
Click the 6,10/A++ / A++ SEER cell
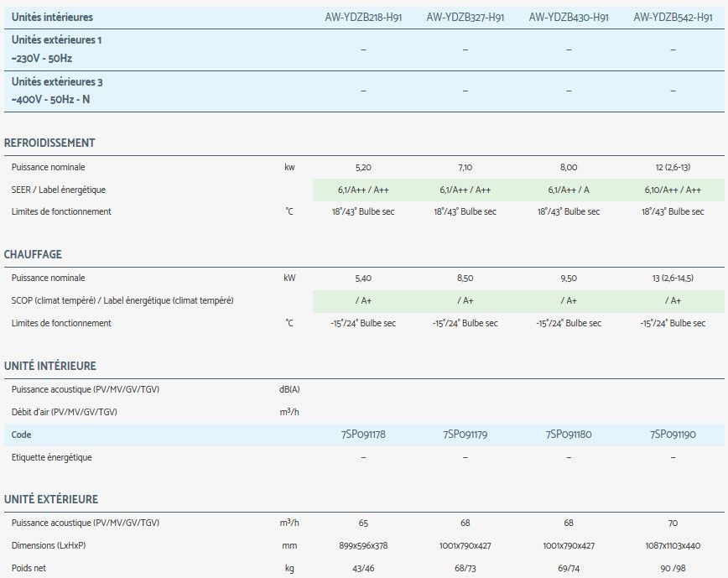pyautogui.click(x=673, y=190)
